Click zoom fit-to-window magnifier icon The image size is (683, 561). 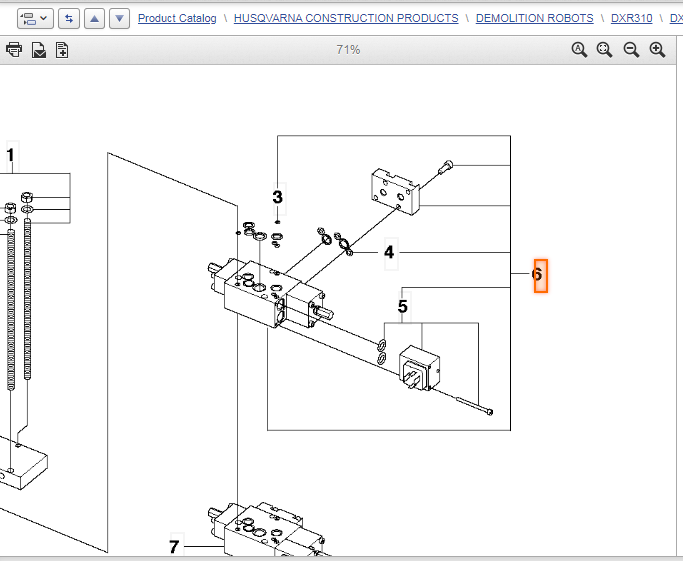pyautogui.click(x=605, y=50)
